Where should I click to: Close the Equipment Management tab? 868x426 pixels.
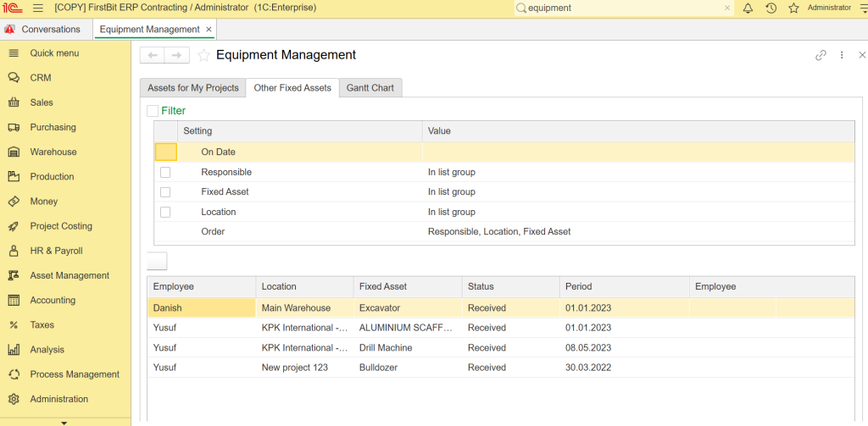tap(209, 30)
